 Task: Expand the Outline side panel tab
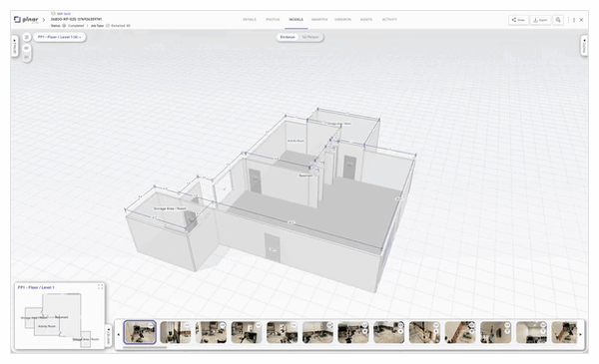click(584, 46)
